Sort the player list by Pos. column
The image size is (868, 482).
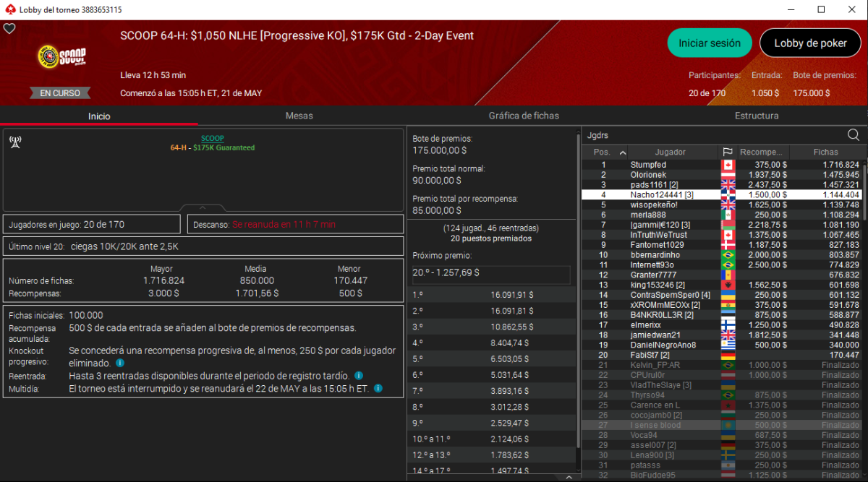[605, 152]
